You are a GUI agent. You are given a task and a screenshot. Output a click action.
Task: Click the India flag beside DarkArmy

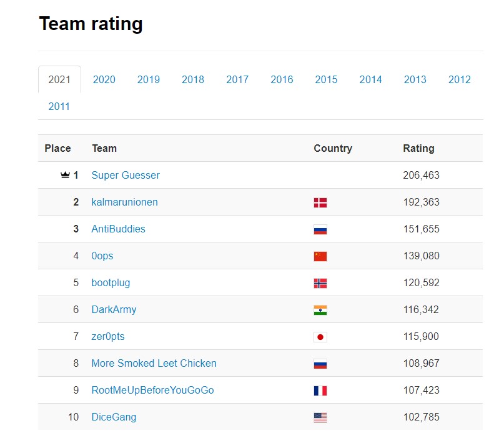(x=320, y=310)
